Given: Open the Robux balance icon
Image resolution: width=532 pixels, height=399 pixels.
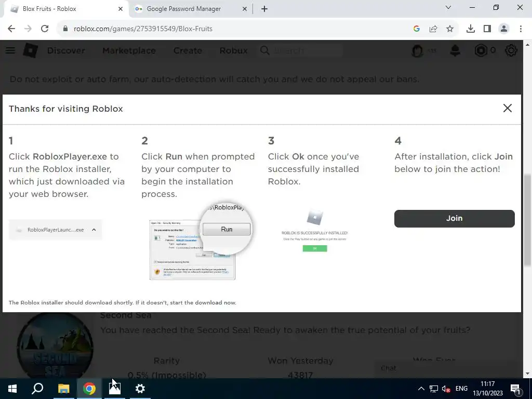Looking at the screenshot, I should [x=481, y=50].
